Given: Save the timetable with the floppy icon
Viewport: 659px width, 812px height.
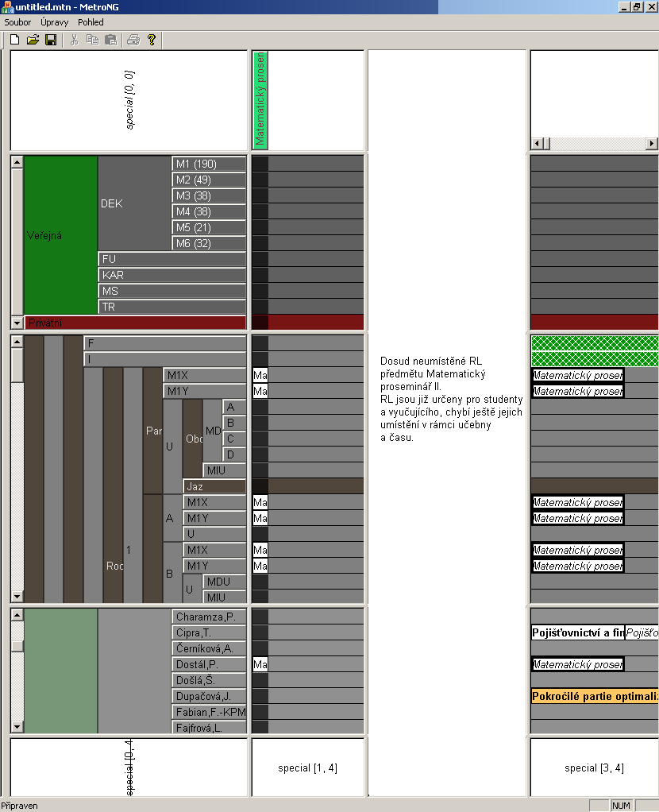Looking at the screenshot, I should [50, 40].
